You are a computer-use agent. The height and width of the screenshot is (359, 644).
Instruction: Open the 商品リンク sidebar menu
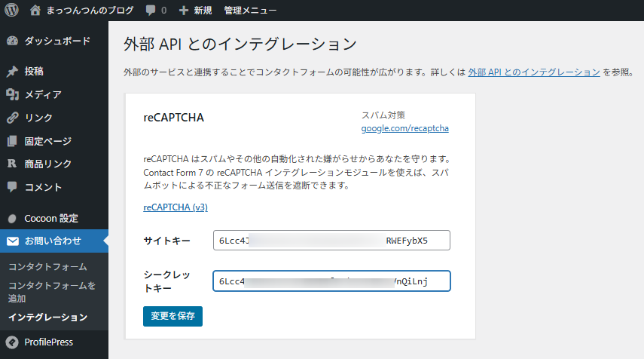tap(48, 164)
